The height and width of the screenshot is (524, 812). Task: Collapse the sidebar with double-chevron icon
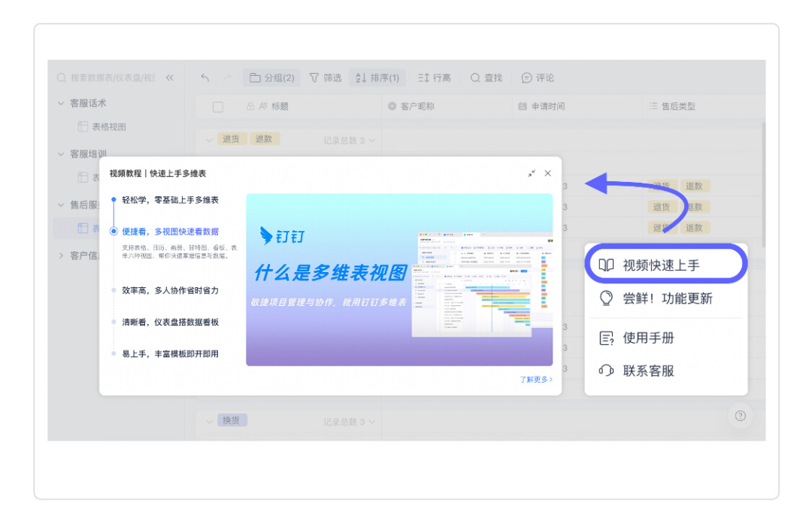(170, 77)
